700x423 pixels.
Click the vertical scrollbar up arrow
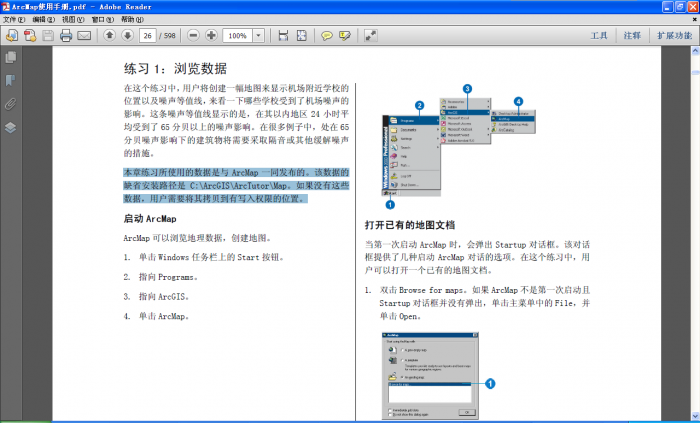pos(696,51)
